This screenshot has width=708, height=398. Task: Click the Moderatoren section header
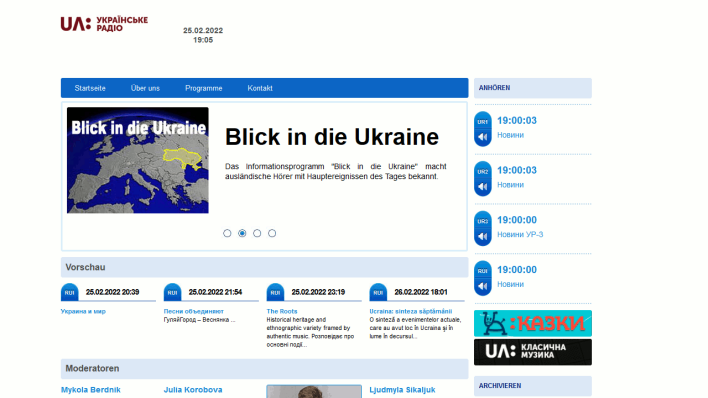click(265, 369)
